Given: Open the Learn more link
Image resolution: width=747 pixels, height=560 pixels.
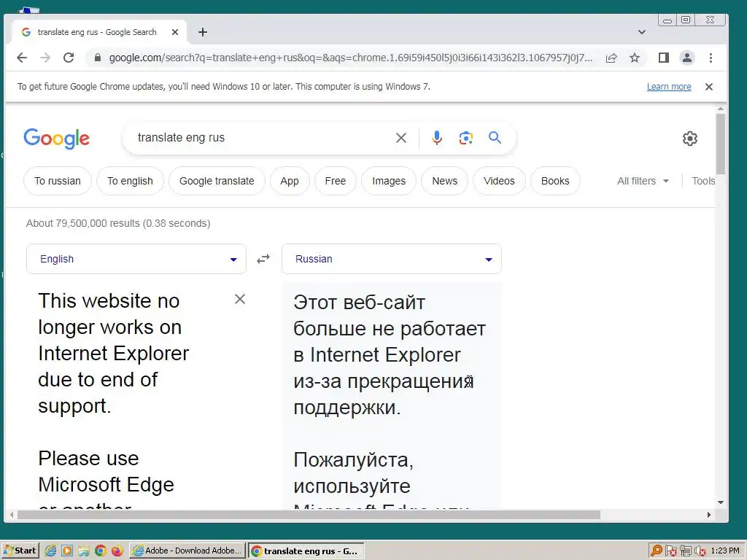Looking at the screenshot, I should [669, 87].
